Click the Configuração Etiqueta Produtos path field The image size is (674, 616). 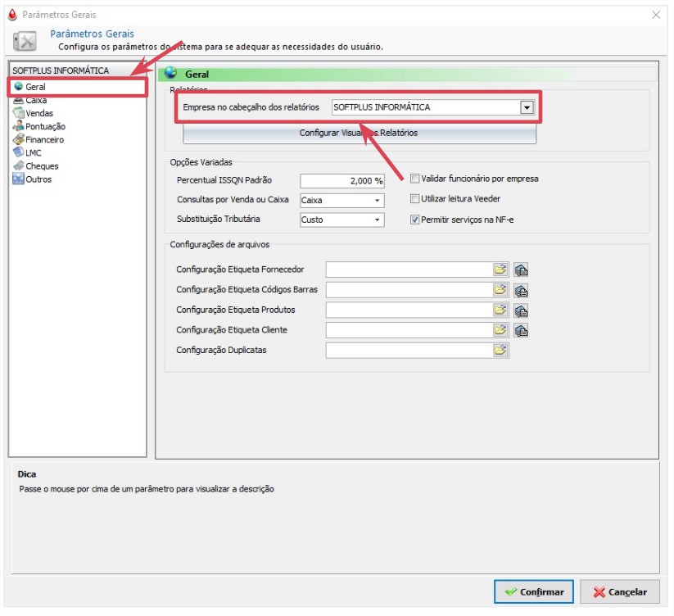409,310
